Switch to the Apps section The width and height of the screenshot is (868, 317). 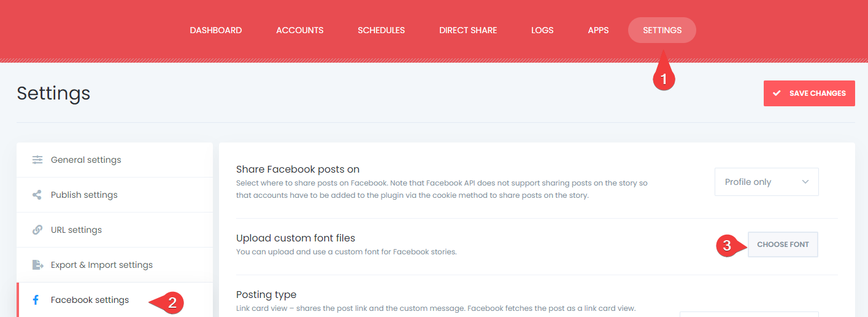click(x=598, y=30)
